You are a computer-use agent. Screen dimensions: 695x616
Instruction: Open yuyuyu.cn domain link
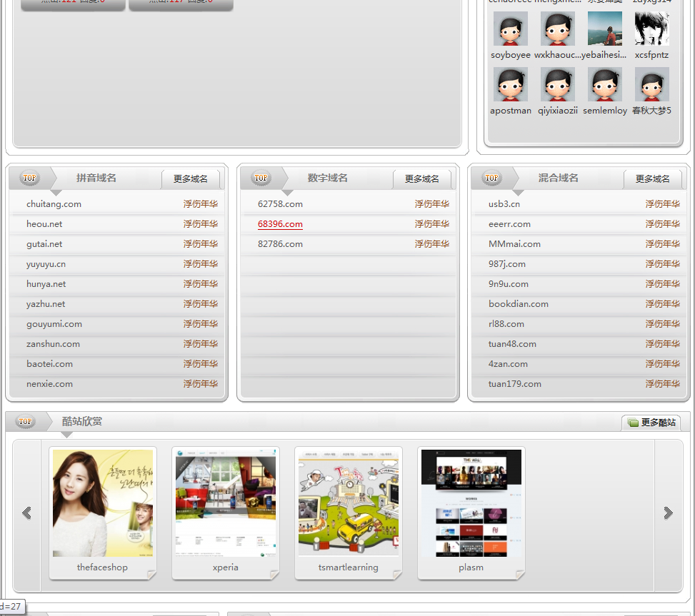tap(46, 264)
